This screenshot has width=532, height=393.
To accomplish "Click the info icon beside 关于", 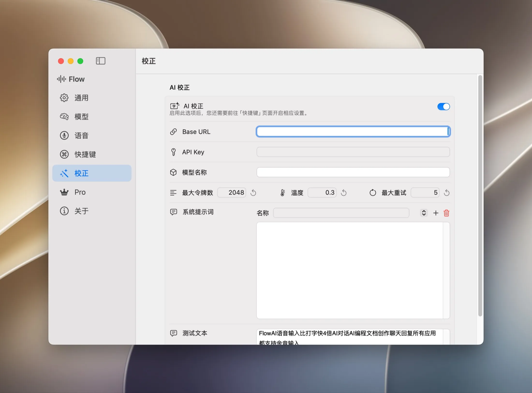I will [64, 211].
